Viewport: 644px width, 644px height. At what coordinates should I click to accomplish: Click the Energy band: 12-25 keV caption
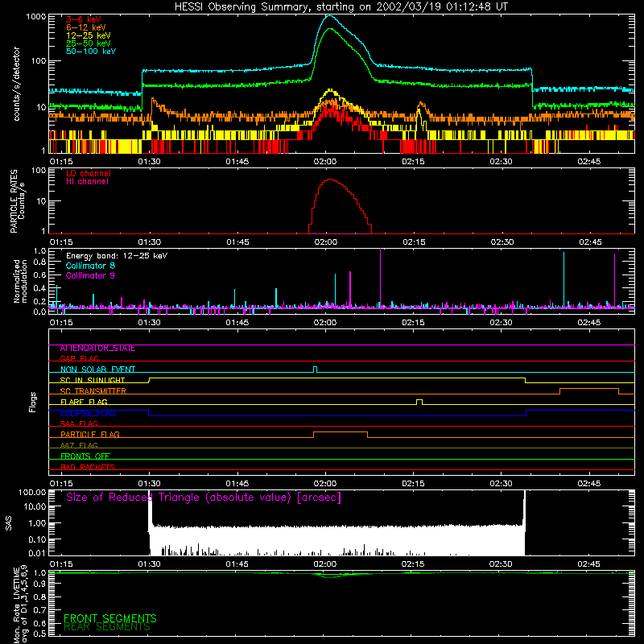[x=117, y=256]
